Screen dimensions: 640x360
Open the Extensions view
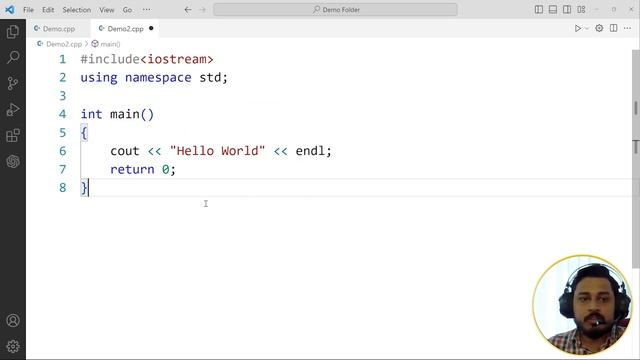(13, 136)
